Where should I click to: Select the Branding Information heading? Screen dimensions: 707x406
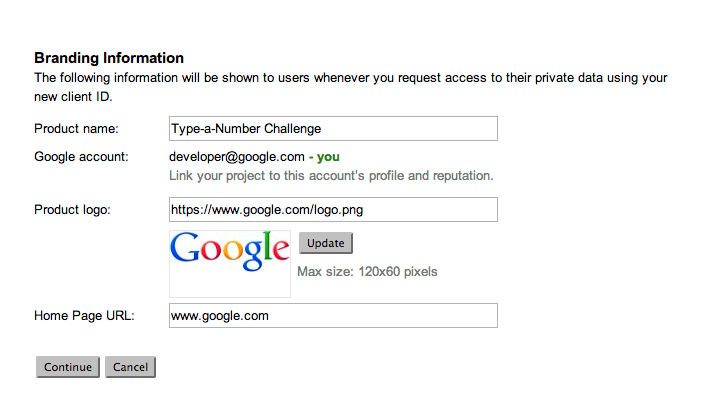pyautogui.click(x=109, y=58)
